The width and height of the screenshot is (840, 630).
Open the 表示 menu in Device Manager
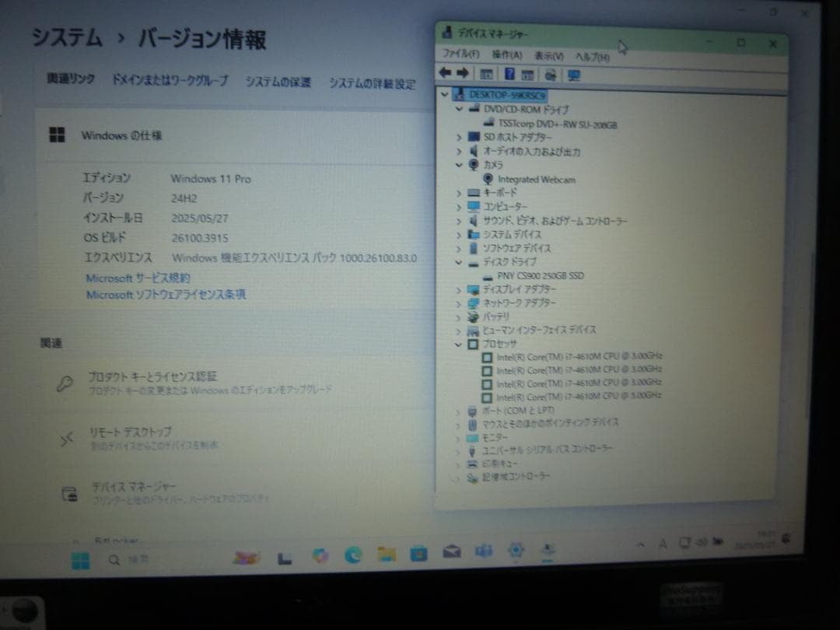click(x=547, y=55)
